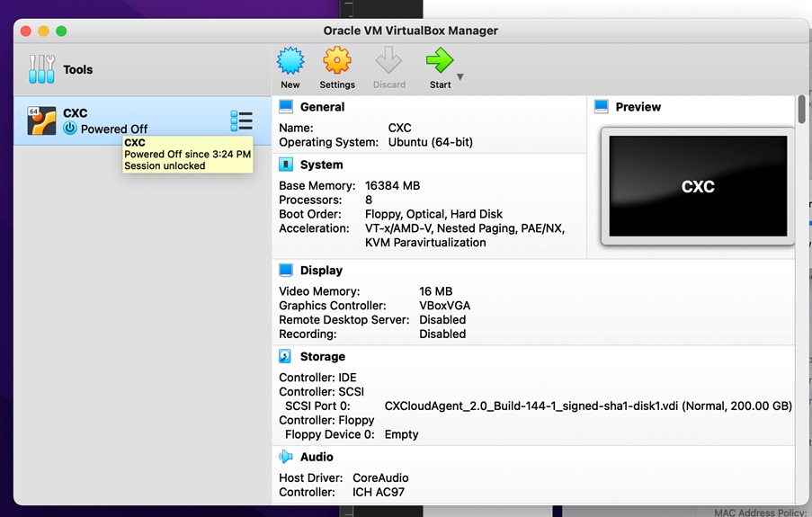Click the 'ICH AC97' audio controller value
This screenshot has height=517, width=812.
379,492
